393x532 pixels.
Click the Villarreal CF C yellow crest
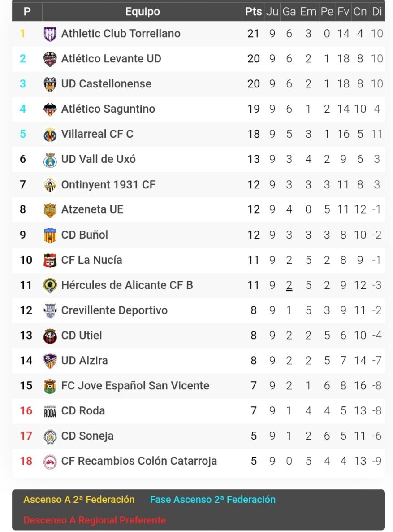50,135
